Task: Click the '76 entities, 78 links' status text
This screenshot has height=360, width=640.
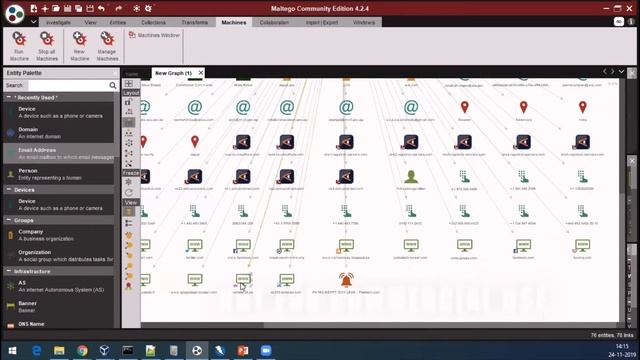Action: (x=612, y=335)
